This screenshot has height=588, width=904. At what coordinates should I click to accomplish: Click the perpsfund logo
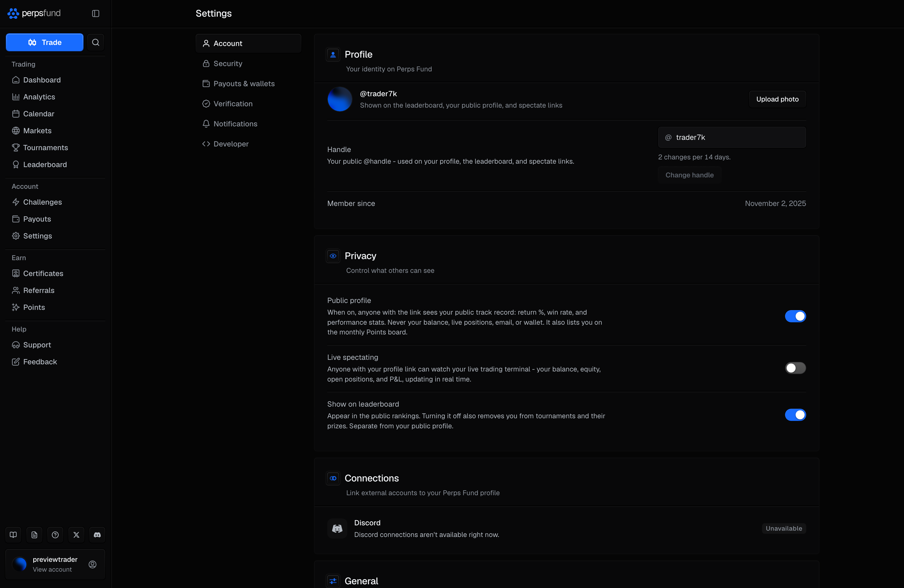pos(34,13)
